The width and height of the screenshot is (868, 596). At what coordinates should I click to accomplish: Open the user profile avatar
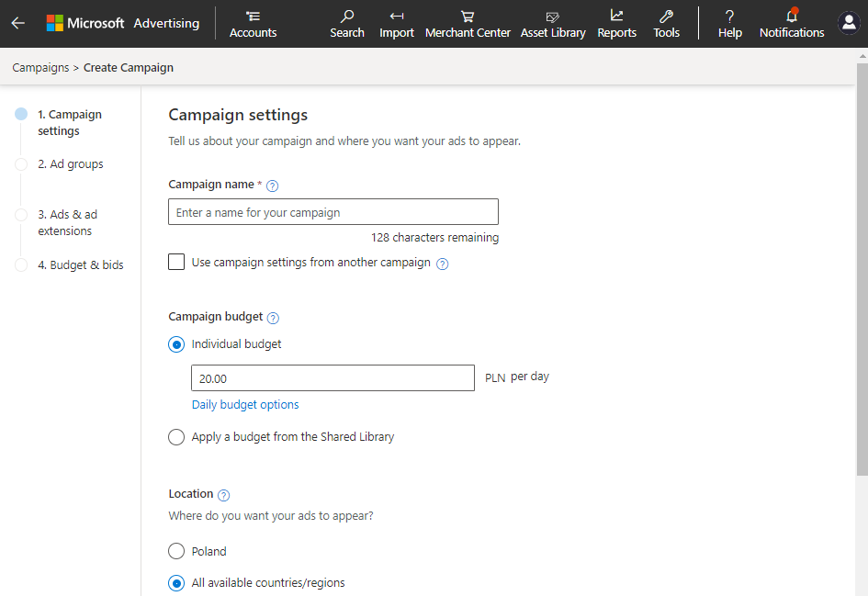[849, 23]
